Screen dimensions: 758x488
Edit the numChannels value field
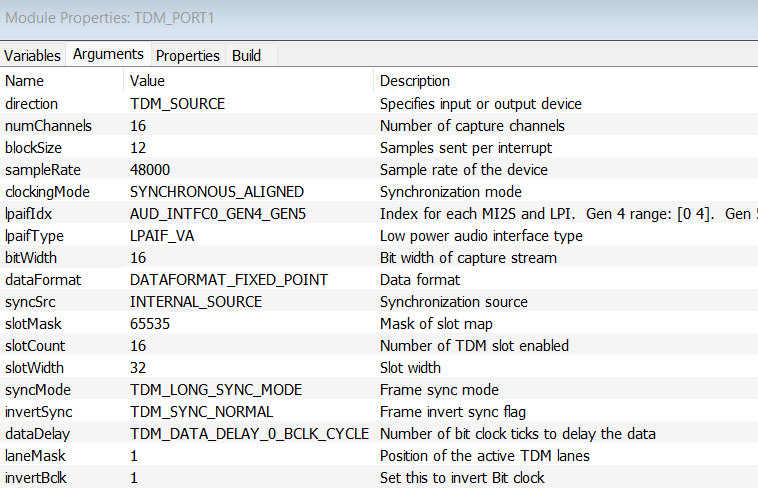(x=139, y=126)
